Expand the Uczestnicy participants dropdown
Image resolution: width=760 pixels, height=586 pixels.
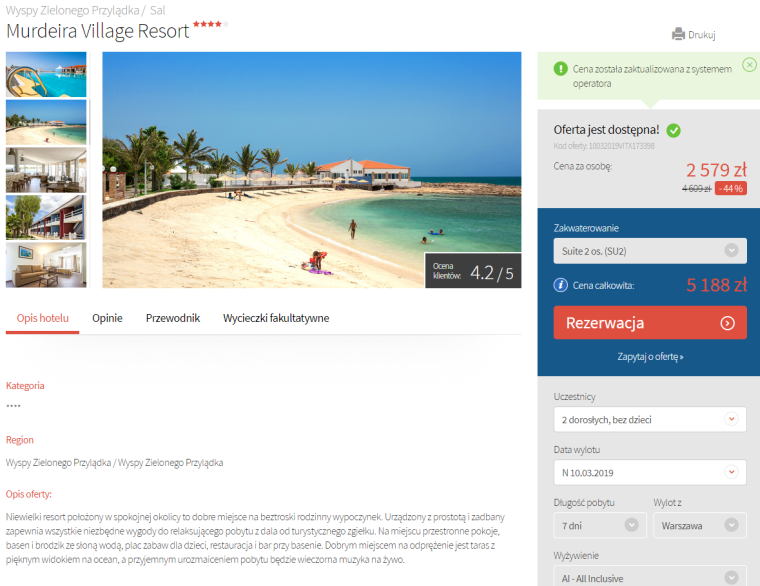pos(649,419)
